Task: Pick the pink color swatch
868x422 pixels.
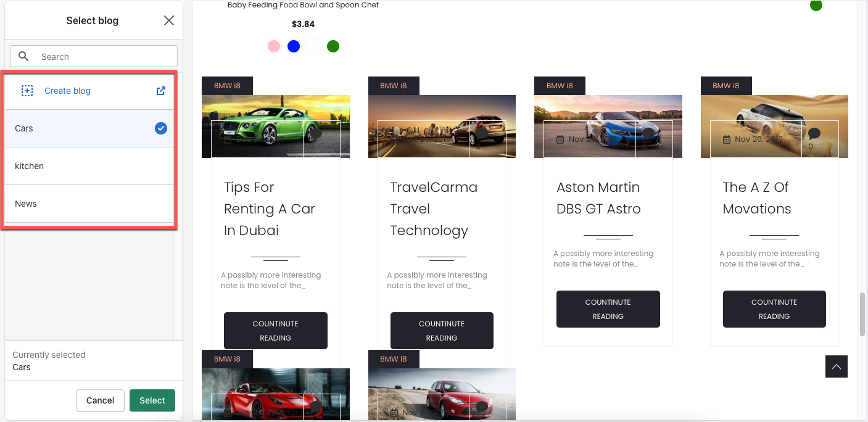Action: tap(274, 46)
